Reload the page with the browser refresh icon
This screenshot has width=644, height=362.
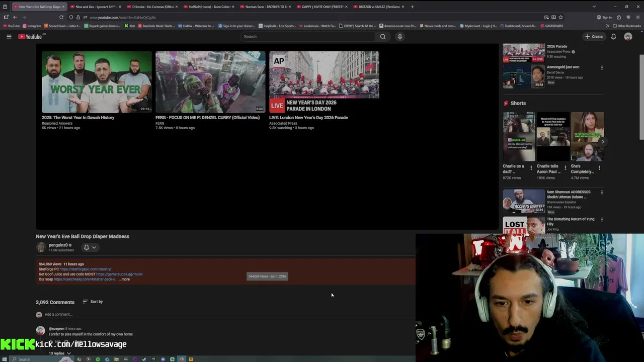[x=61, y=17]
